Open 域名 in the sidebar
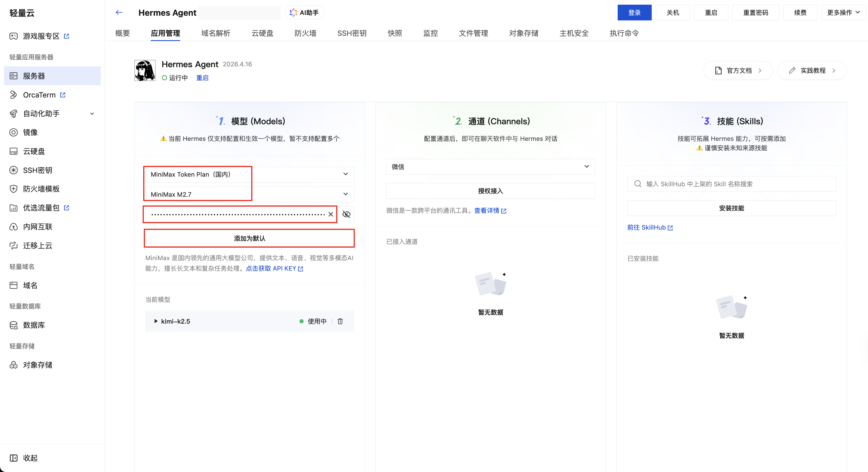This screenshot has width=868, height=472. click(x=30, y=285)
